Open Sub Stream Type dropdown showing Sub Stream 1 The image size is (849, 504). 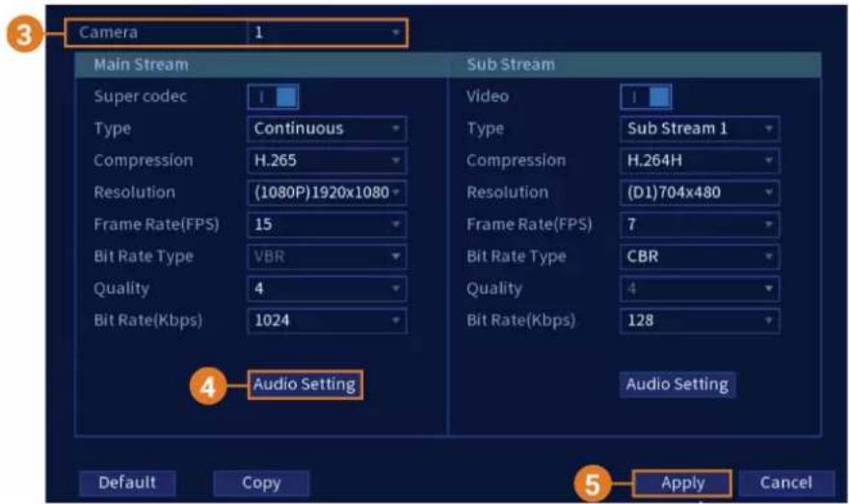(700, 129)
